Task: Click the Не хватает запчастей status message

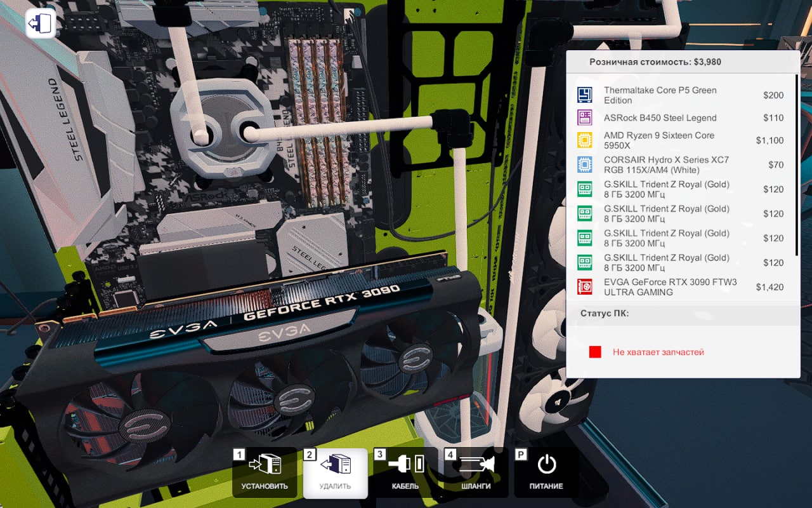Action: [x=658, y=352]
